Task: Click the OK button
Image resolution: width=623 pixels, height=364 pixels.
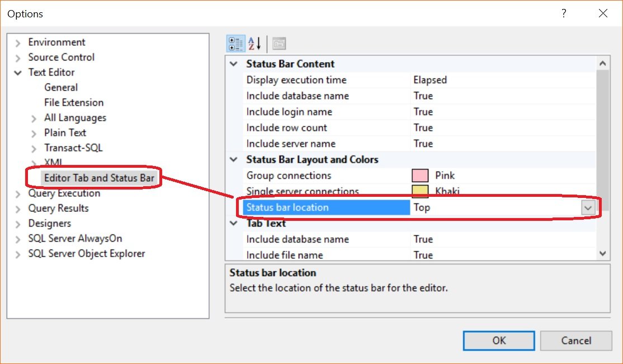Action: coord(499,341)
